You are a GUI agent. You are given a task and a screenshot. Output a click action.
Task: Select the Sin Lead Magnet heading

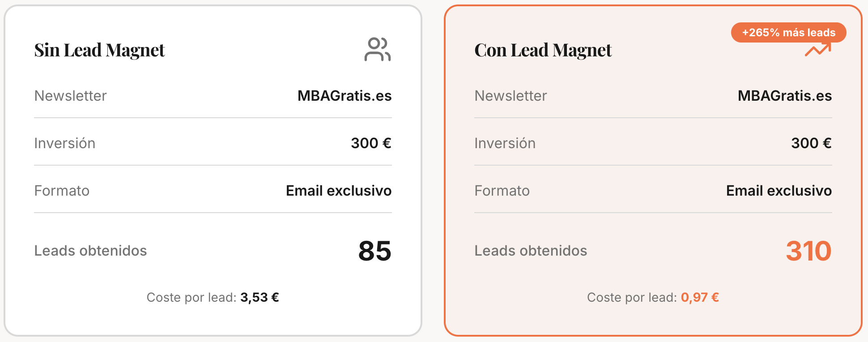(100, 50)
